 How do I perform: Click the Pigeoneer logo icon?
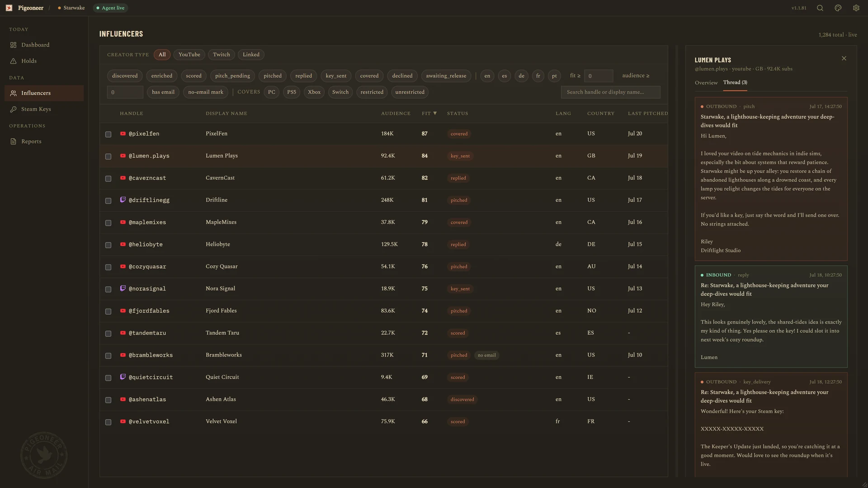coord(9,8)
